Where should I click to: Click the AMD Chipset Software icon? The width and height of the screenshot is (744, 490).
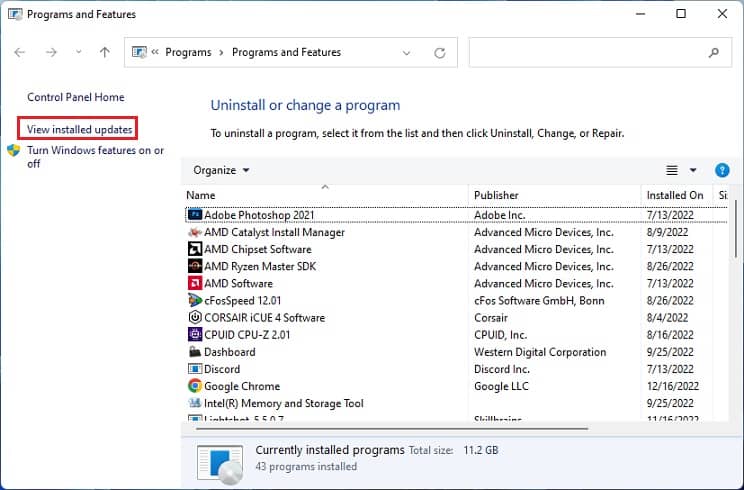pyautogui.click(x=195, y=250)
